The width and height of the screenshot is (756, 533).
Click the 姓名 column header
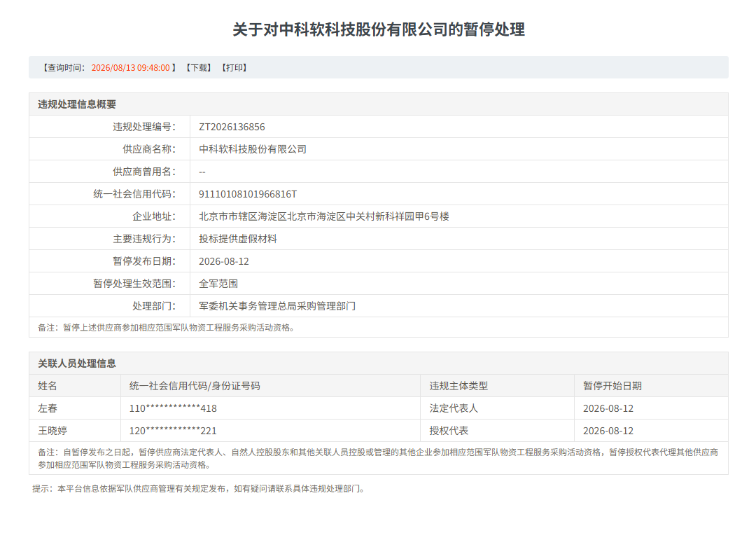tap(48, 386)
